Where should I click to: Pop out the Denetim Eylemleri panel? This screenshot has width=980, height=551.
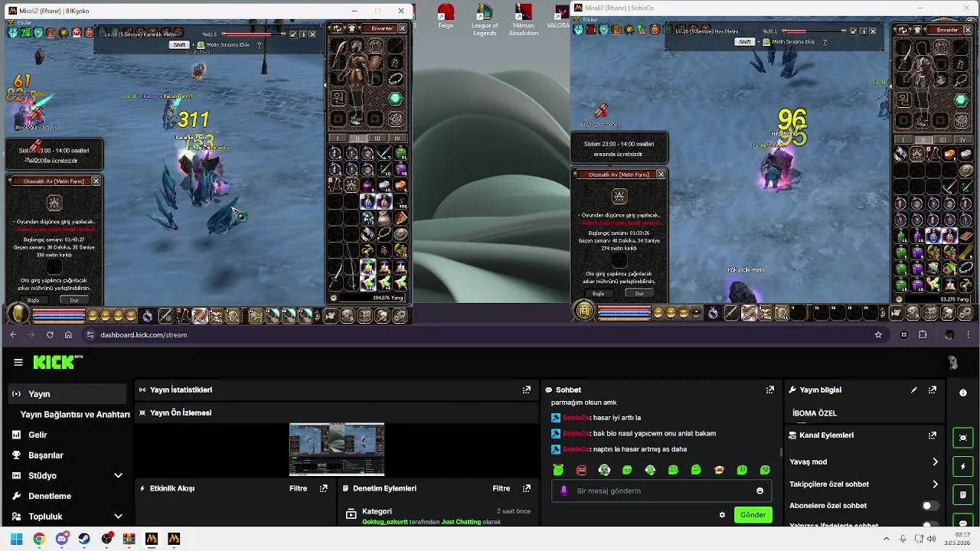[527, 488]
